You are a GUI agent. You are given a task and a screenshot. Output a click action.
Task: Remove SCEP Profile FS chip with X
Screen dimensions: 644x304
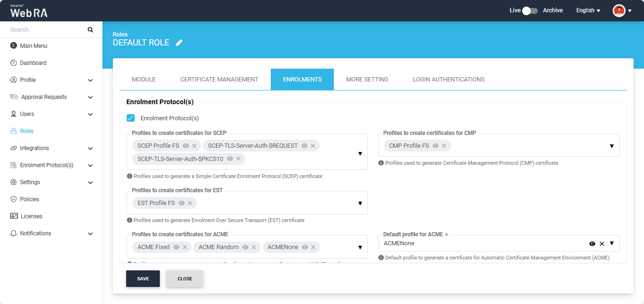194,146
